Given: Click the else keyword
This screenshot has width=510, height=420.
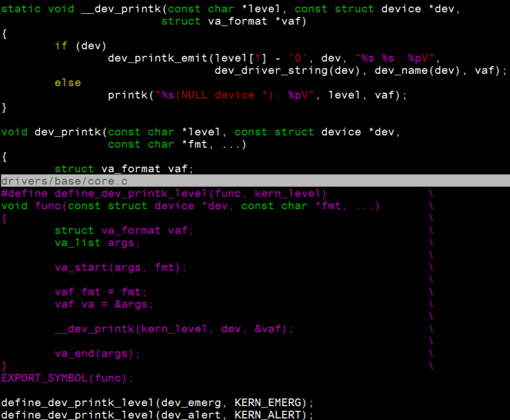Looking at the screenshot, I should [68, 82].
